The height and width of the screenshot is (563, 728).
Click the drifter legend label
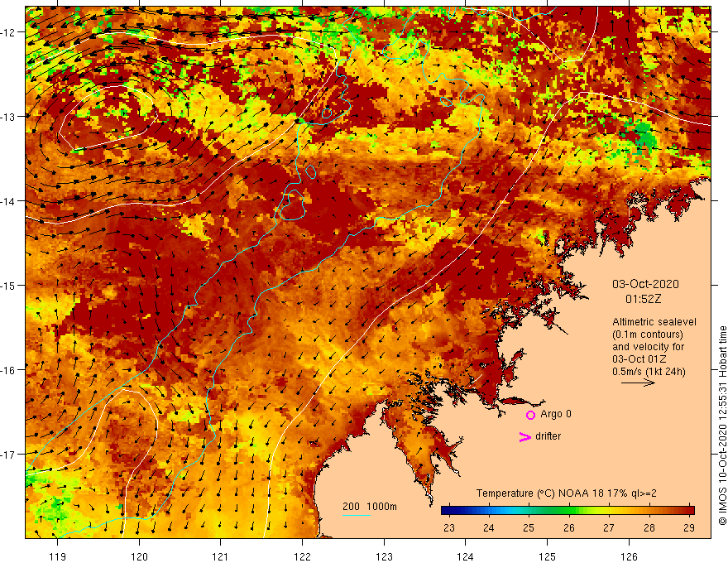(548, 436)
